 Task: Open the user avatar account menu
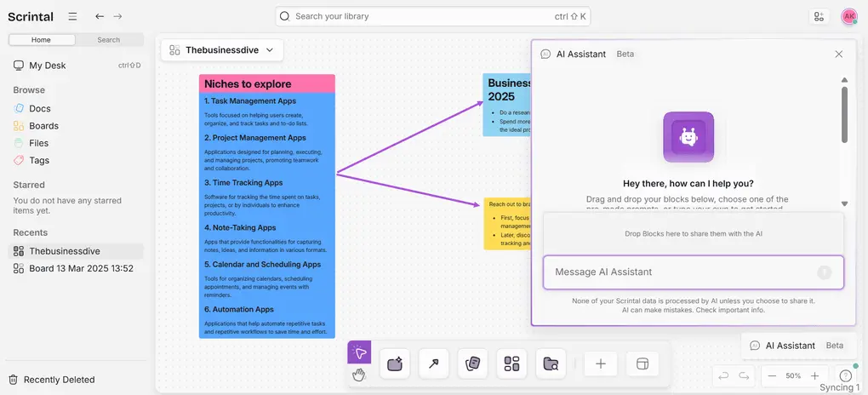pos(848,16)
